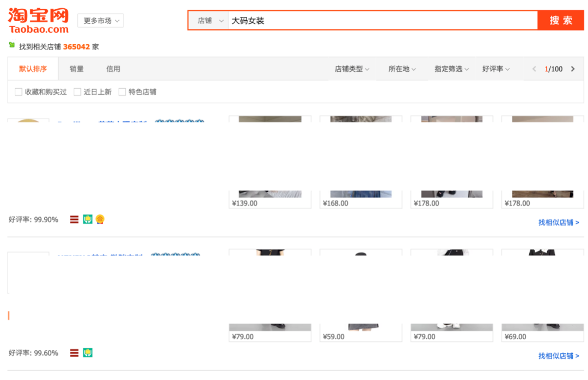This screenshot has width=588, height=380.
Task: Open the ¥139.00 product thumbnail
Action: pos(270,158)
